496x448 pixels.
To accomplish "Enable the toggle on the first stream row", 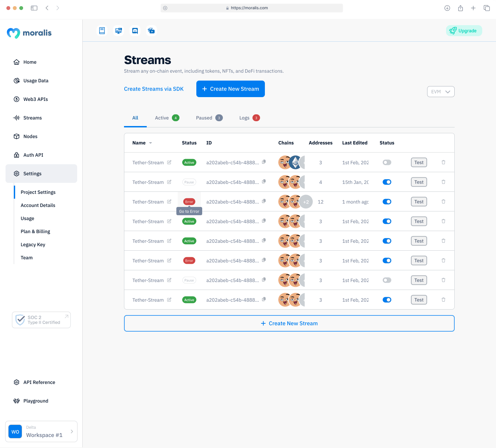I will 387,162.
